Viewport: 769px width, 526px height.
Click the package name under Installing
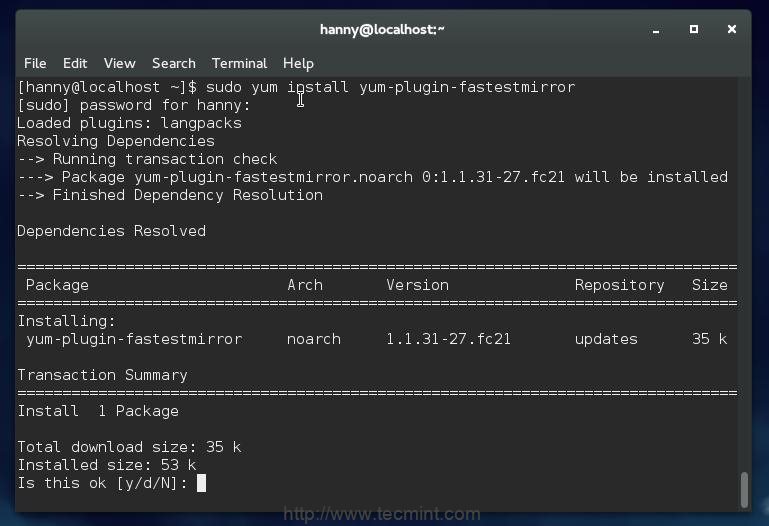(x=134, y=339)
